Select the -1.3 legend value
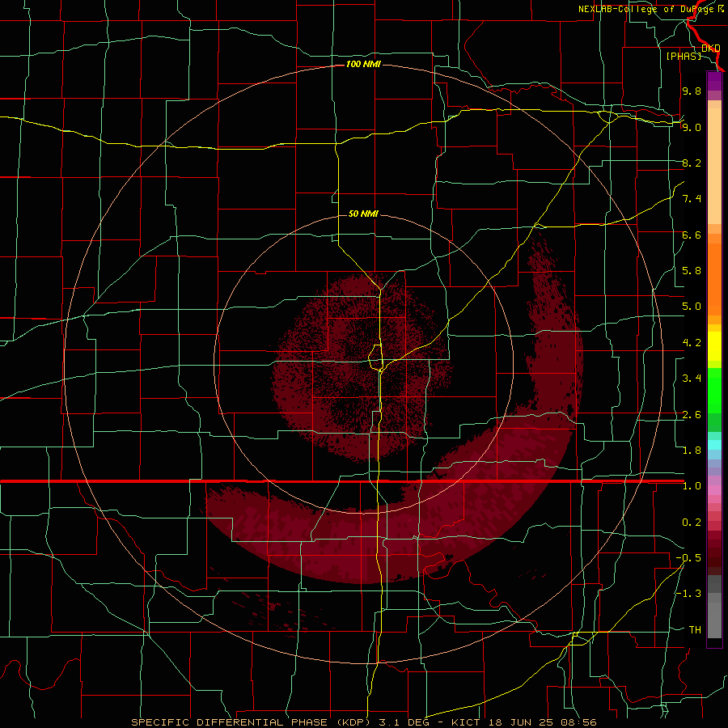This screenshot has height=728, width=728. tap(688, 594)
